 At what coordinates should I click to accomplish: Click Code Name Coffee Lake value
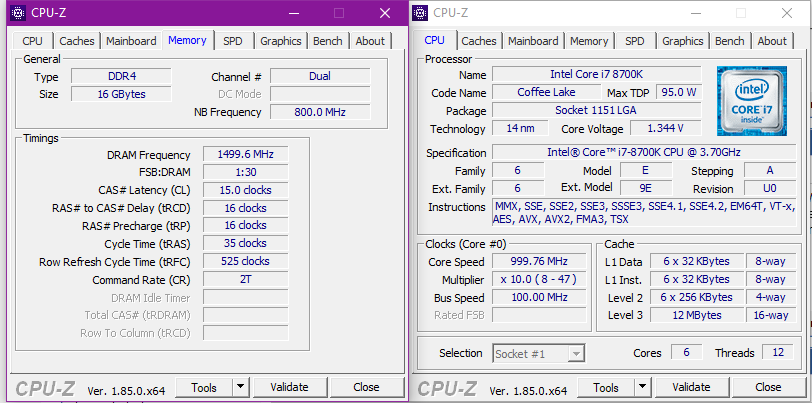546,92
